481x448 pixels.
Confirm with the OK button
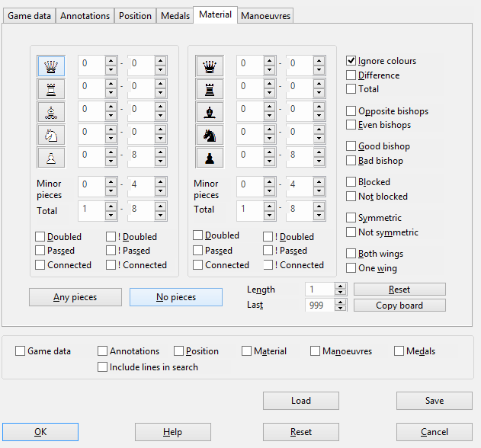point(40,432)
